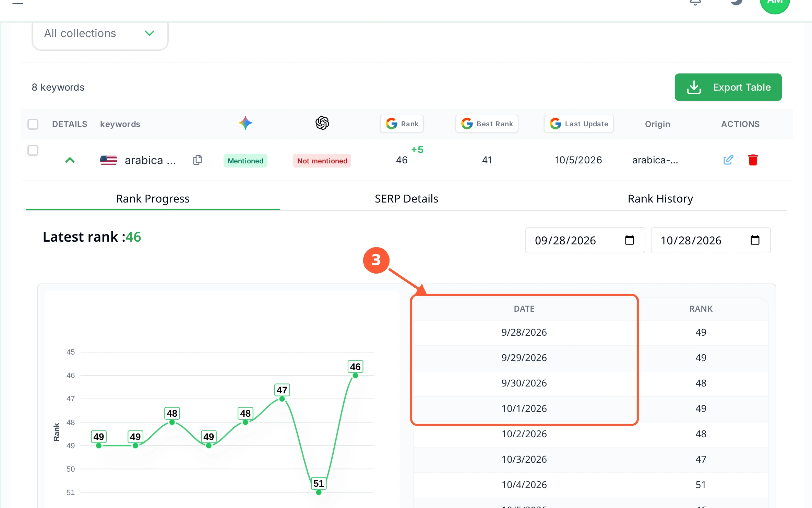Select the 10/2/2026 date row
Image resolution: width=812 pixels, height=508 pixels.
coord(591,434)
